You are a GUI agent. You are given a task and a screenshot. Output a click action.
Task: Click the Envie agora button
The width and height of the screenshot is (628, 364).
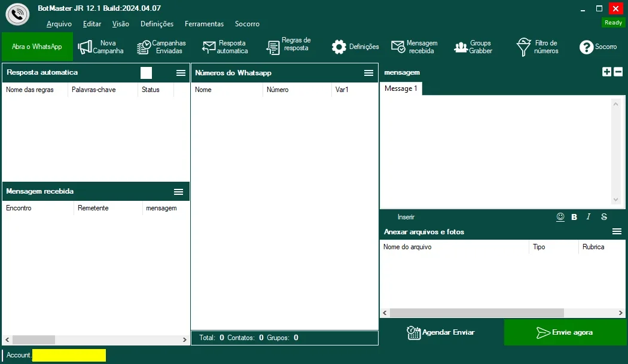pos(565,332)
